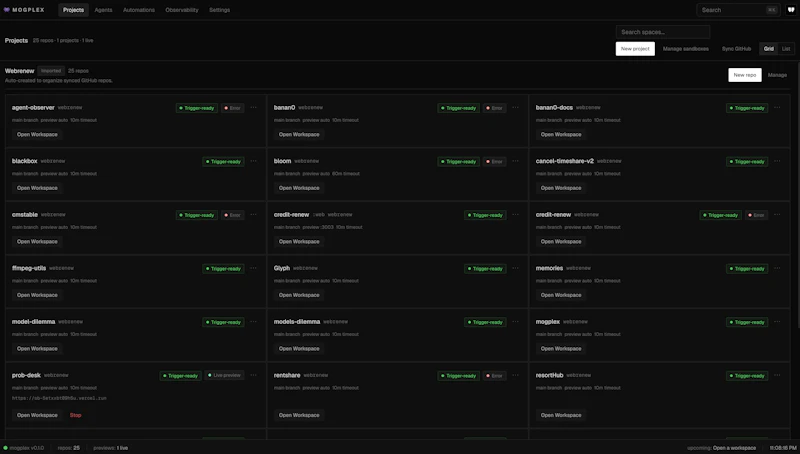Click mogplex v0.1.0 version in status bar

coord(23,448)
